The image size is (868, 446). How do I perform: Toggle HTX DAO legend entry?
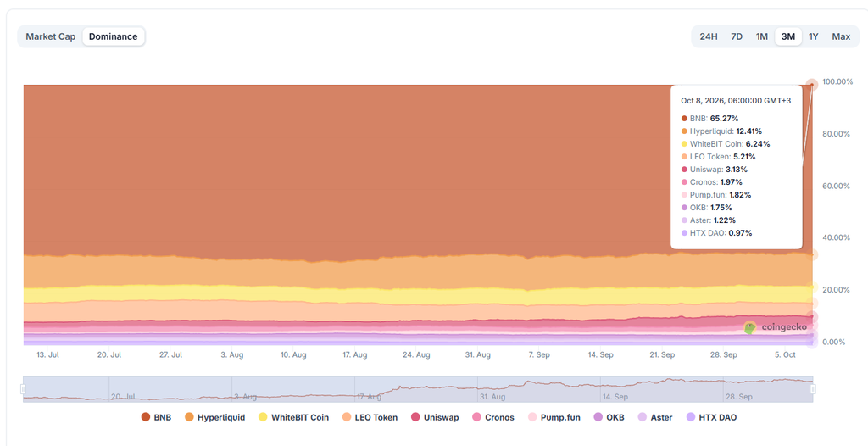pos(711,417)
